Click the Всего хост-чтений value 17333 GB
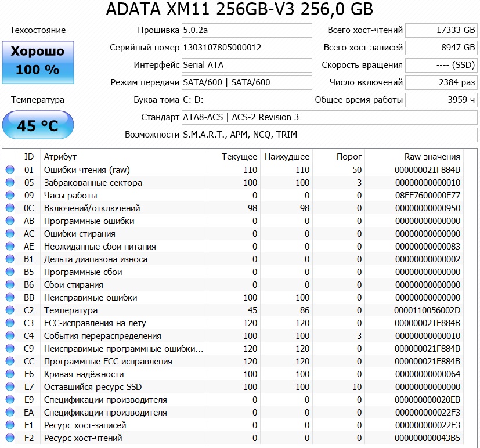This screenshot has width=480, height=448. tap(441, 30)
